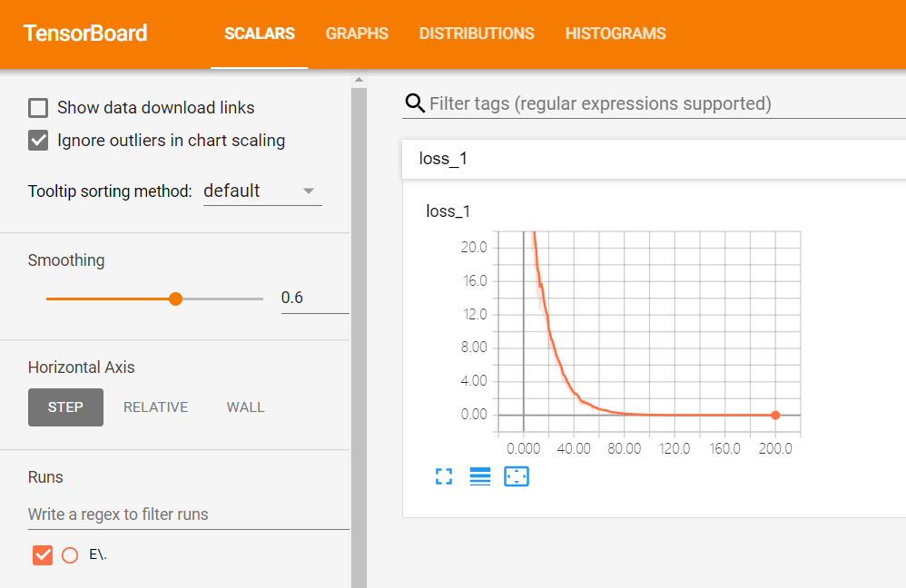Toggle y-axis log scale on loss_1 chart
Image resolution: width=906 pixels, height=588 pixels.
tap(480, 476)
